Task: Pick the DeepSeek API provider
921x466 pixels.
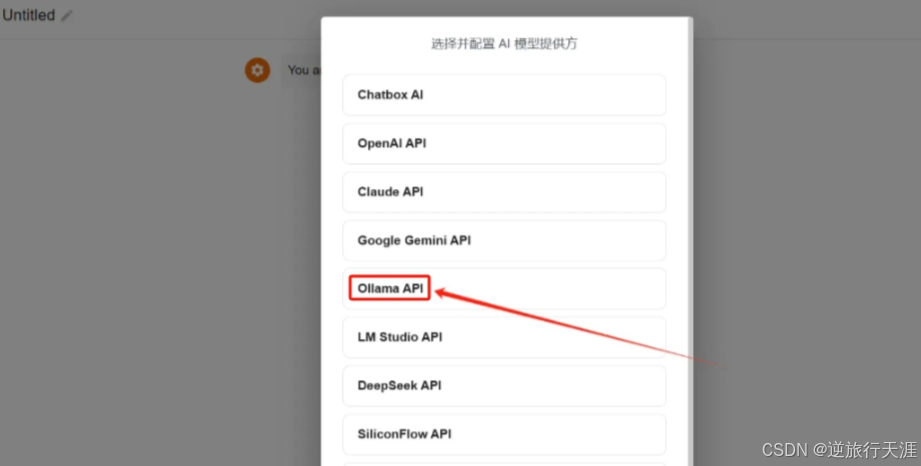Action: coord(504,385)
